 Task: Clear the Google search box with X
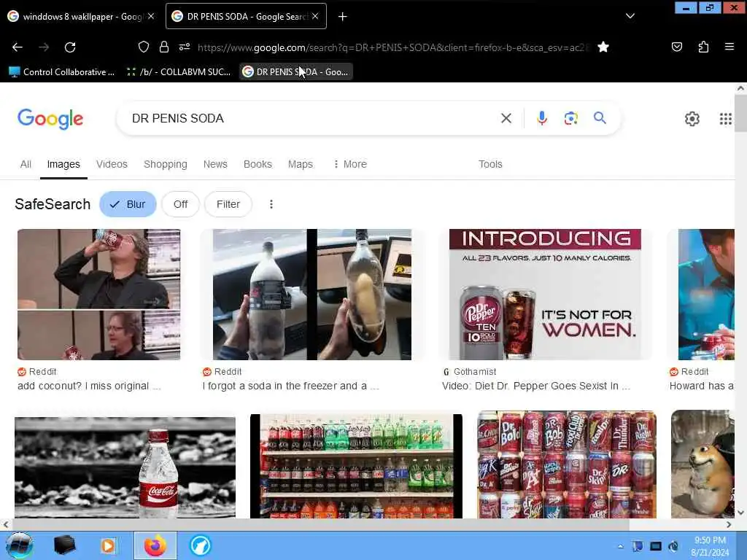[506, 118]
